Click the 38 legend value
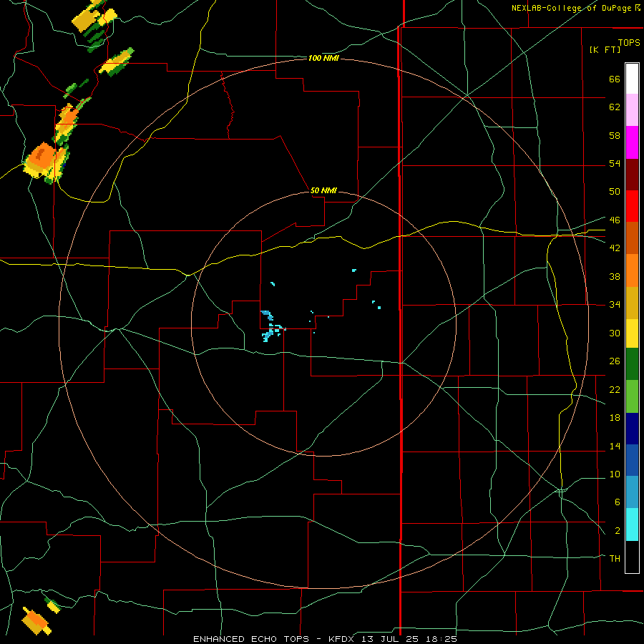644x644 pixels. pyautogui.click(x=615, y=276)
